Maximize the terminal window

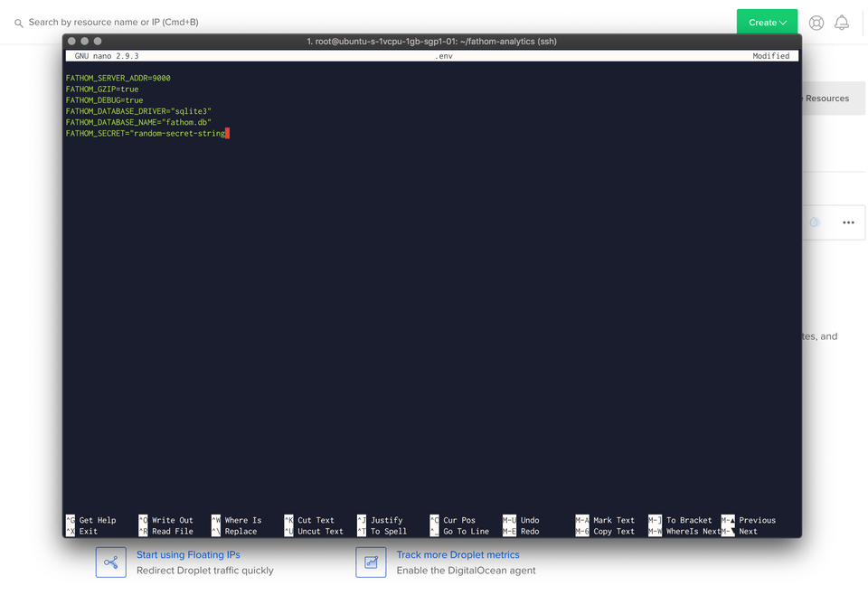[x=98, y=41]
